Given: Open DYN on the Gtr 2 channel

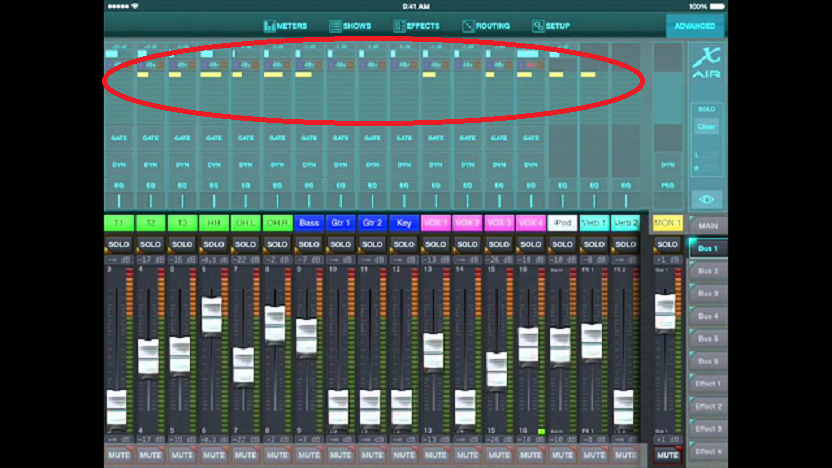Looking at the screenshot, I should [372, 165].
